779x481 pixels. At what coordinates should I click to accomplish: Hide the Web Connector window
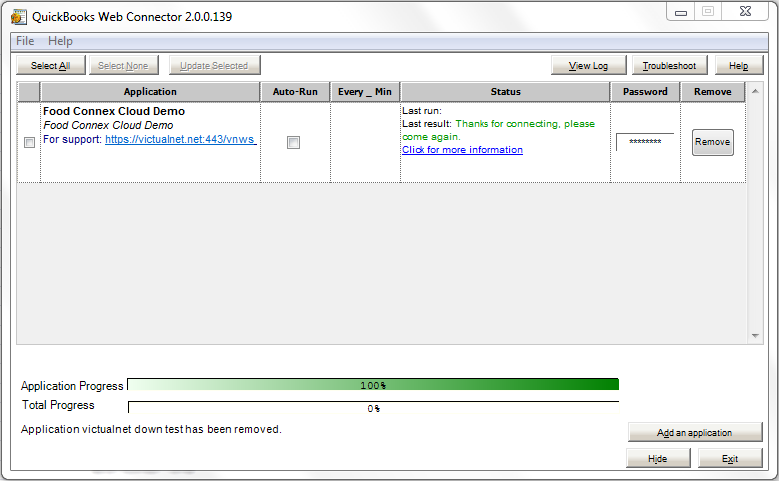coord(657,458)
